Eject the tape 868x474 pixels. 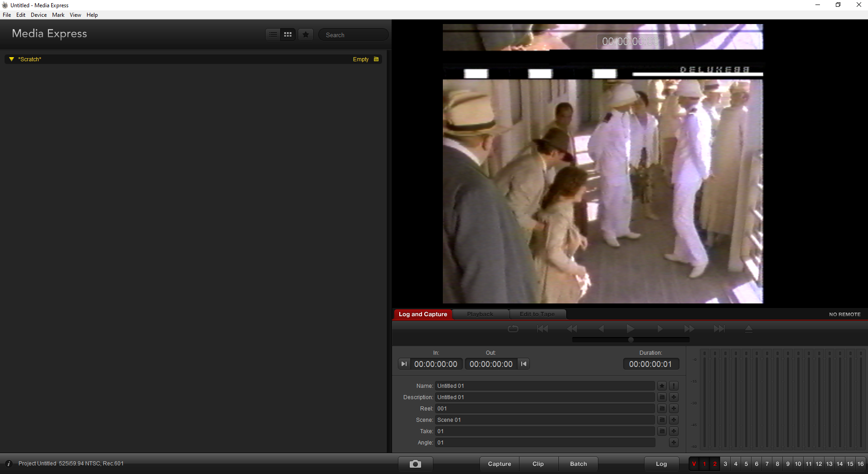[x=749, y=329]
